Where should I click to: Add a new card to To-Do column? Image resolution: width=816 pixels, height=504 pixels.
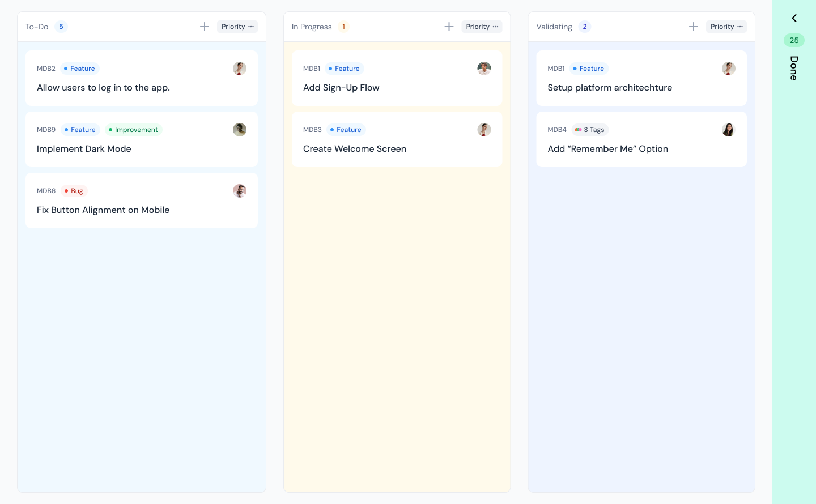click(x=205, y=27)
